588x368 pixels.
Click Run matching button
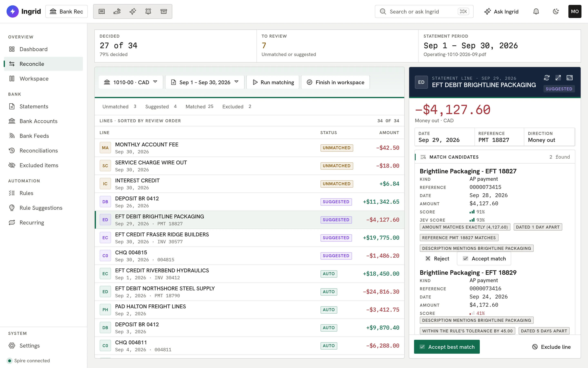[x=273, y=82]
